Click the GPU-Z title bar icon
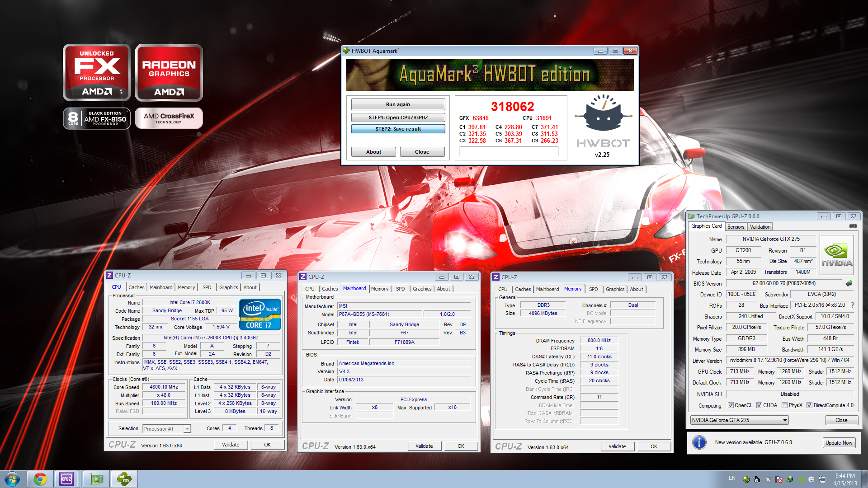This screenshot has width=868, height=488. pyautogui.click(x=691, y=216)
